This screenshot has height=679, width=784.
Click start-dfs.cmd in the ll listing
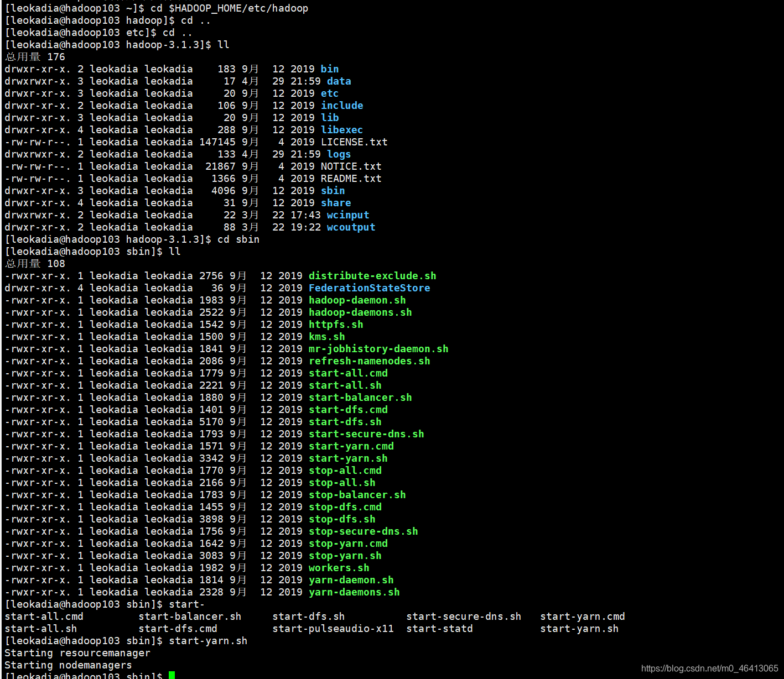(348, 410)
